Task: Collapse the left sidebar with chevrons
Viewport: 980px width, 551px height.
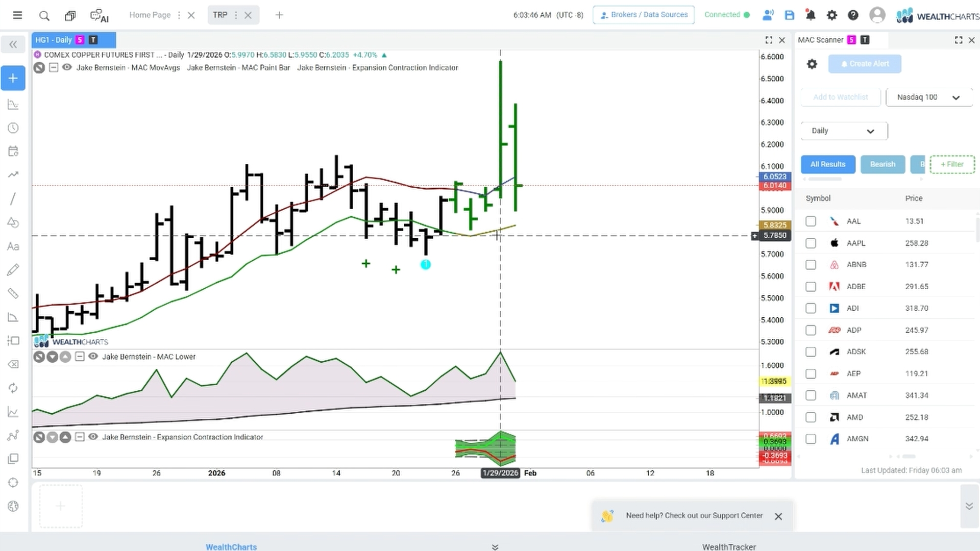Action: click(x=13, y=44)
